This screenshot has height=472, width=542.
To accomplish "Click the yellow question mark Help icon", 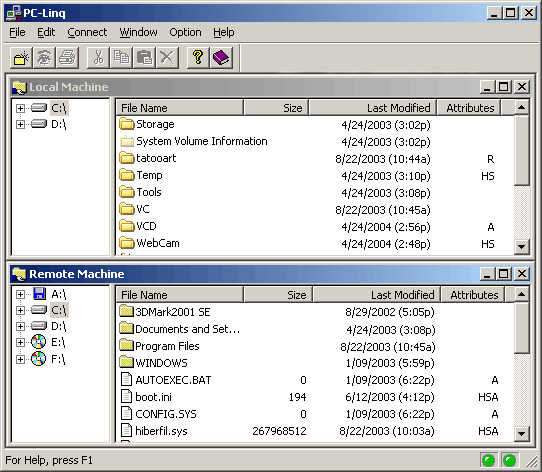I will point(198,57).
